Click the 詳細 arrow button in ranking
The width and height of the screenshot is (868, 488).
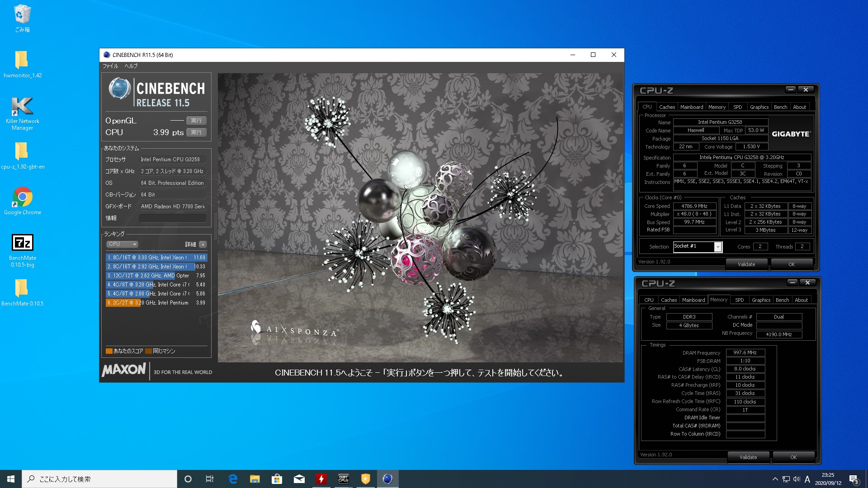pyautogui.click(x=203, y=244)
